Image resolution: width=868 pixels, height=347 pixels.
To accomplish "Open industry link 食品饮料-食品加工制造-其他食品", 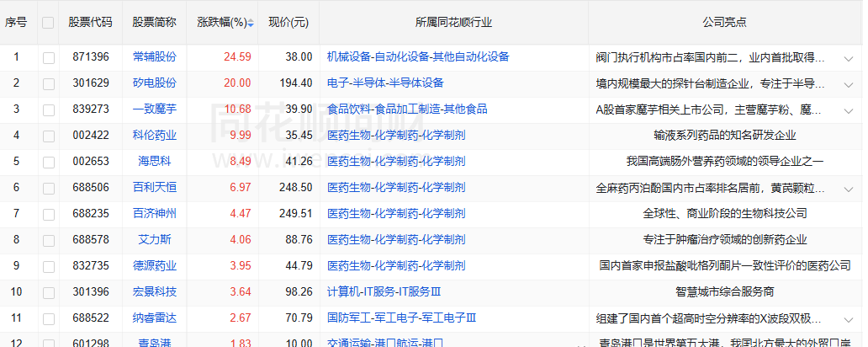I will pyautogui.click(x=407, y=109).
